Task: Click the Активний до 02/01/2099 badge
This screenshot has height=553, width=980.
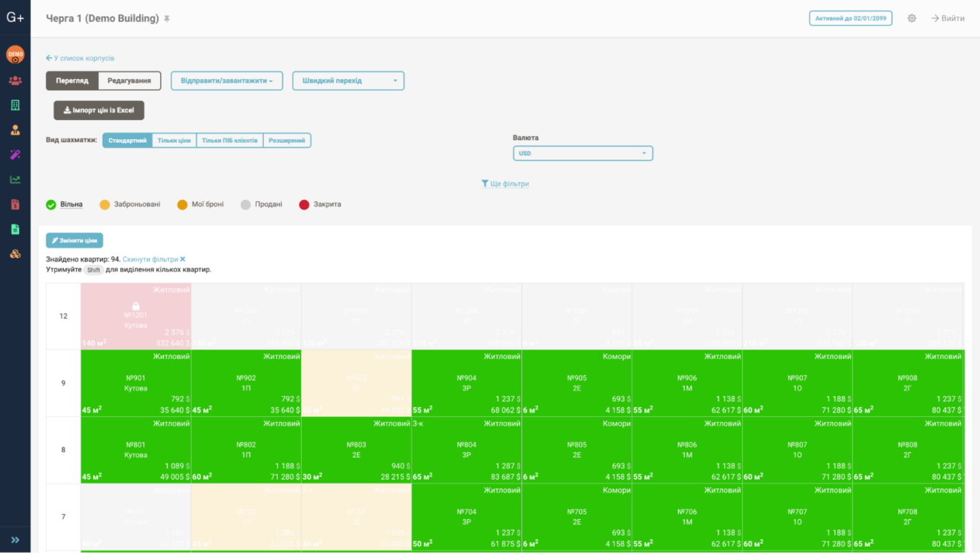Action: point(850,18)
